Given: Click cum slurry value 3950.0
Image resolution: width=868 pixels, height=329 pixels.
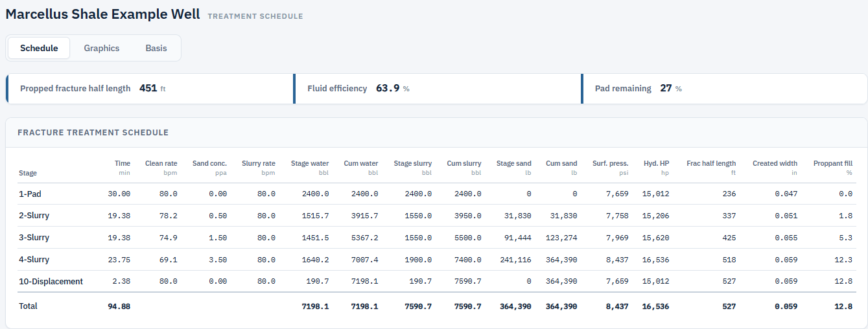Looking at the screenshot, I should point(468,216).
